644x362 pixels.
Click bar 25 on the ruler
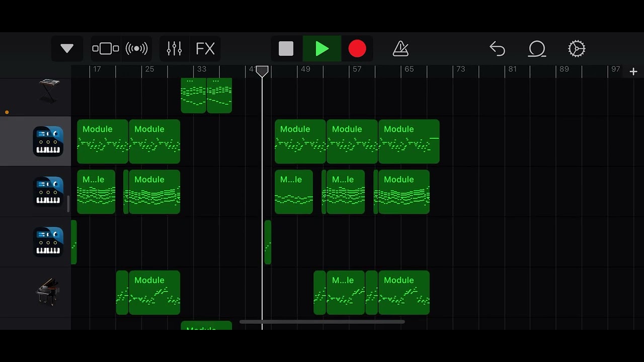pos(149,69)
